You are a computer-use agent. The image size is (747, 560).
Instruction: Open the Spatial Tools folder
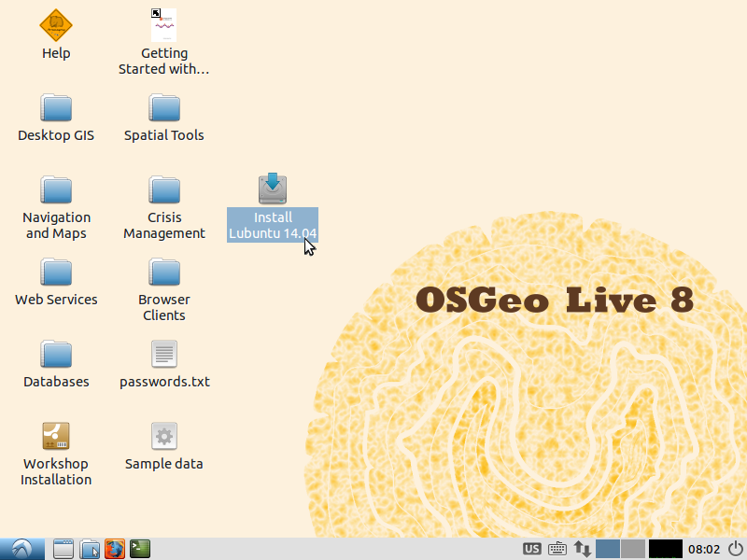pyautogui.click(x=164, y=107)
